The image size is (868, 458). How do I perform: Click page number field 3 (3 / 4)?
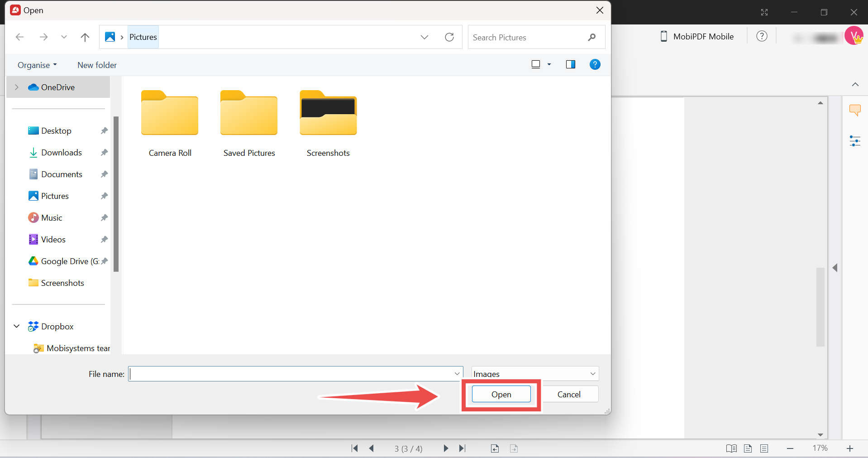(408, 448)
